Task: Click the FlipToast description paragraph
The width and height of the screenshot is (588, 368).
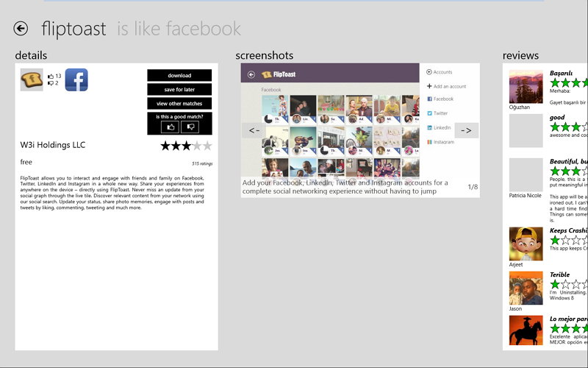Action: 112,193
